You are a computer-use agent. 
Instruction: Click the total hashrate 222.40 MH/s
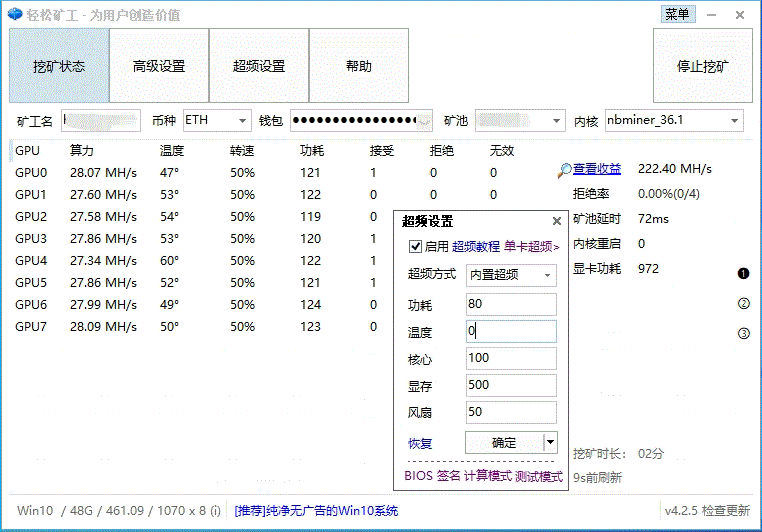[x=675, y=169]
